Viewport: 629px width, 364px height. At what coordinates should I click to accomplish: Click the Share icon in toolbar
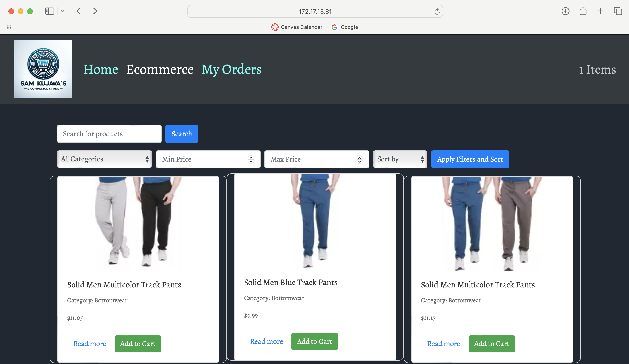pos(583,11)
